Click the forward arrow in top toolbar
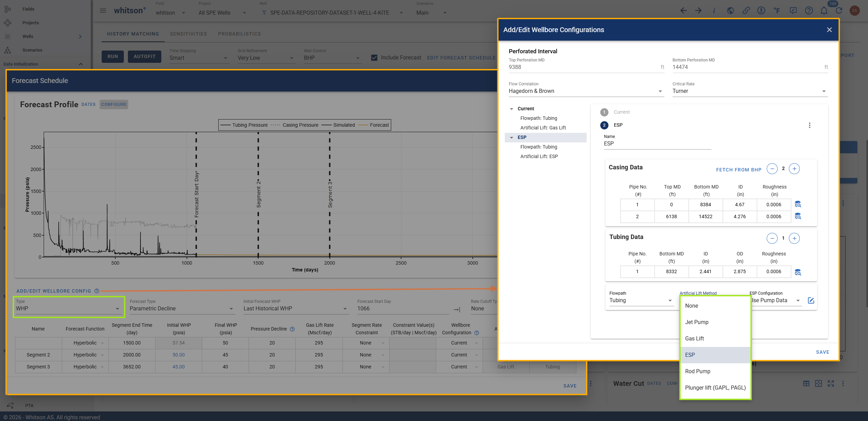This screenshot has height=421, width=868. (698, 11)
